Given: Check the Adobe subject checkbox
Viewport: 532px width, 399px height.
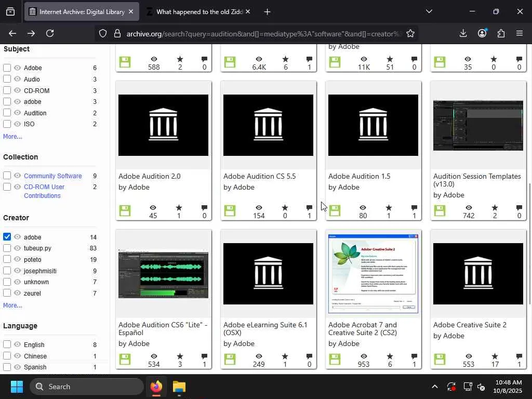Looking at the screenshot, I should click(7, 68).
